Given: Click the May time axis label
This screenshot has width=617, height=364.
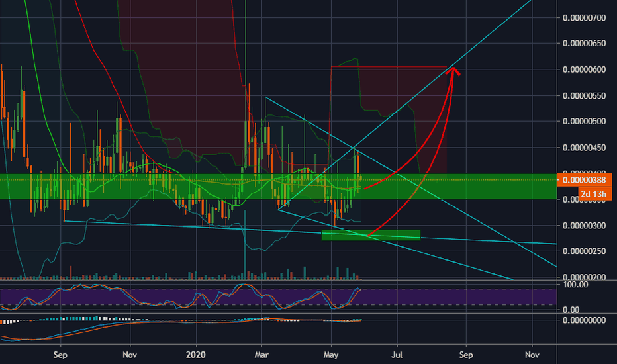Looking at the screenshot, I should [331, 355].
